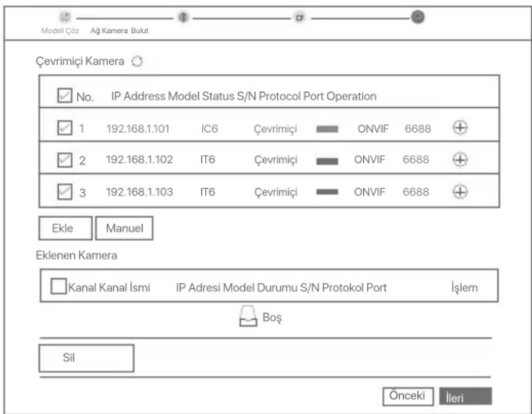Click the Eklenen Kamera heading
Viewport: 532px width, 414px height.
coord(76,255)
